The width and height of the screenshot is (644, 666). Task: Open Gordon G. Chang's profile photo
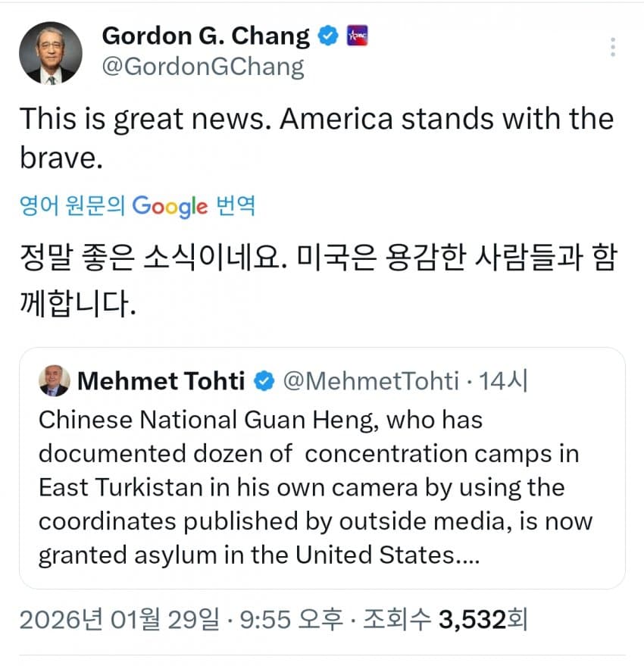[x=50, y=52]
